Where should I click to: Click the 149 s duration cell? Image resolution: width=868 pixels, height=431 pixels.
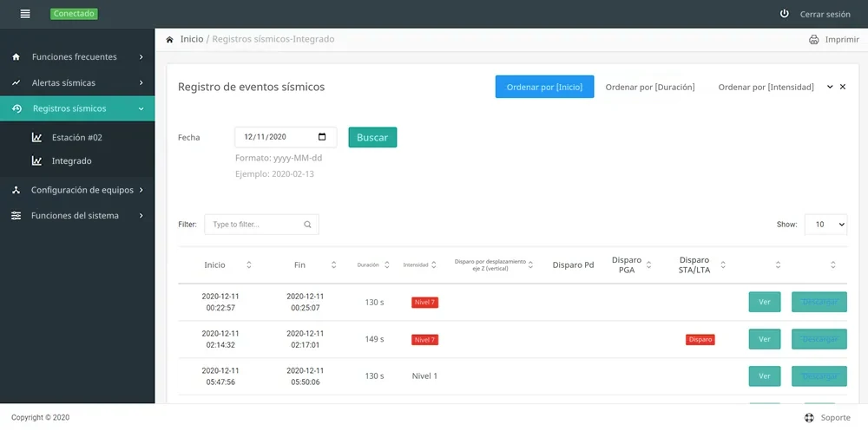coord(374,339)
